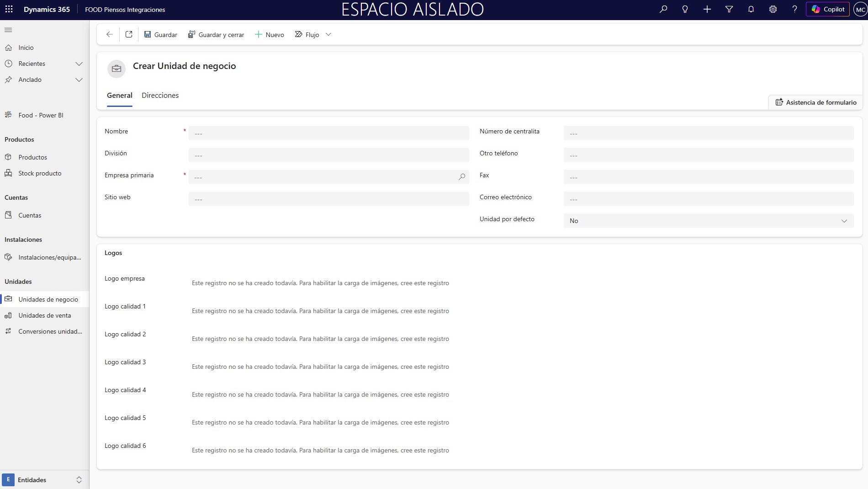
Task: Expand the Recientes section
Action: 79,64
